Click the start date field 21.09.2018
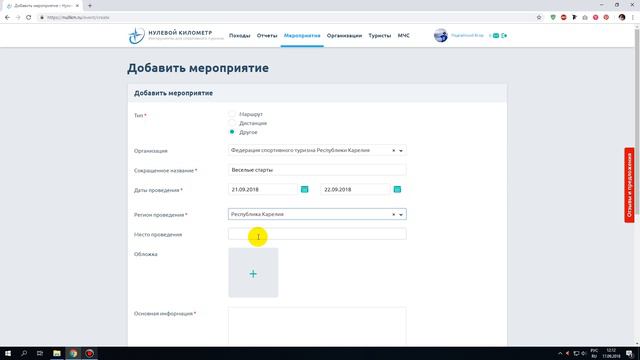The width and height of the screenshot is (640, 360). click(x=263, y=189)
